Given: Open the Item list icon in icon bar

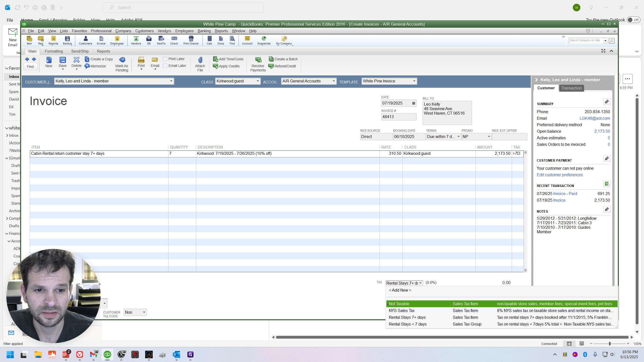Looking at the screenshot, I should click(29, 40).
